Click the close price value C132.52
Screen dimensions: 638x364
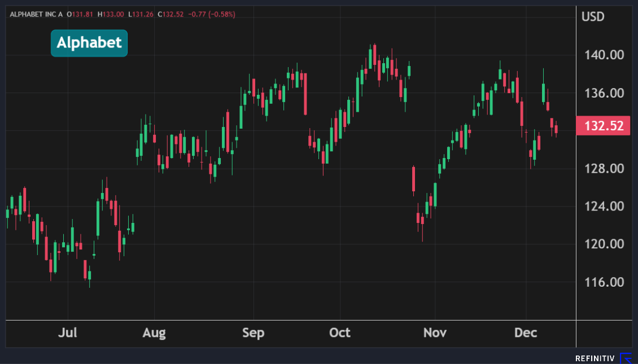pos(172,14)
